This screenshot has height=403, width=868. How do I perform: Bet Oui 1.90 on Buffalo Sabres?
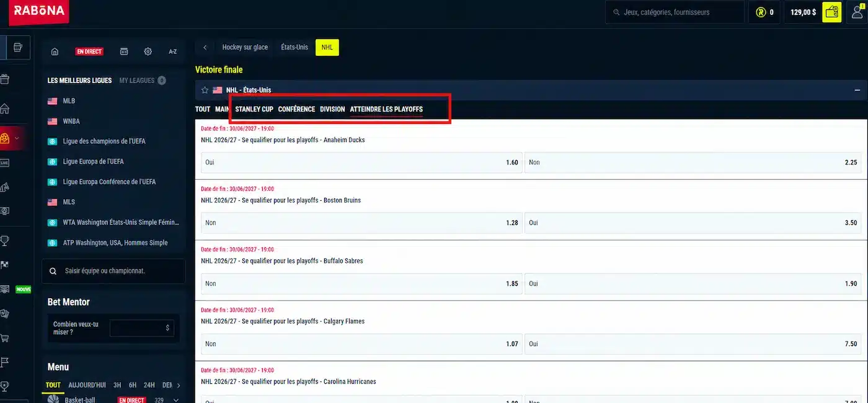tap(693, 283)
